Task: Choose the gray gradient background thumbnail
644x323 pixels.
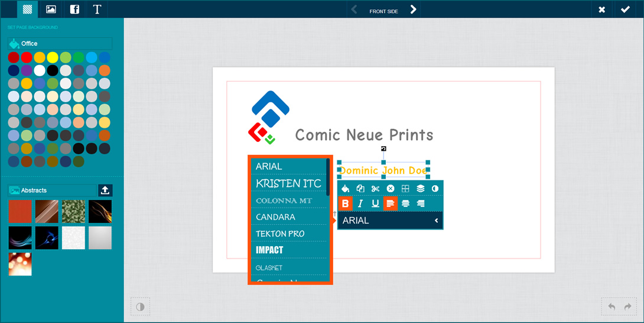Action: tap(100, 238)
